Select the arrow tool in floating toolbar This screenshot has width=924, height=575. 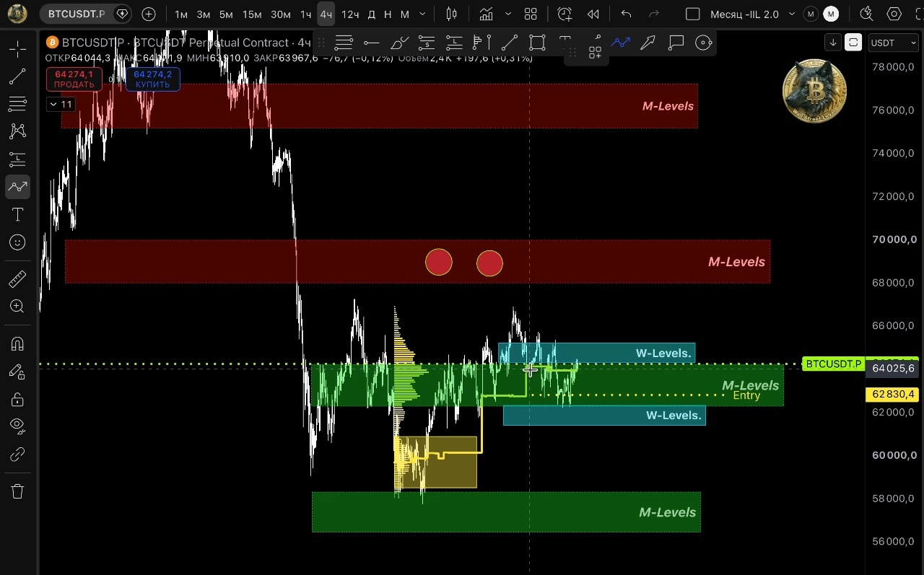tap(648, 43)
